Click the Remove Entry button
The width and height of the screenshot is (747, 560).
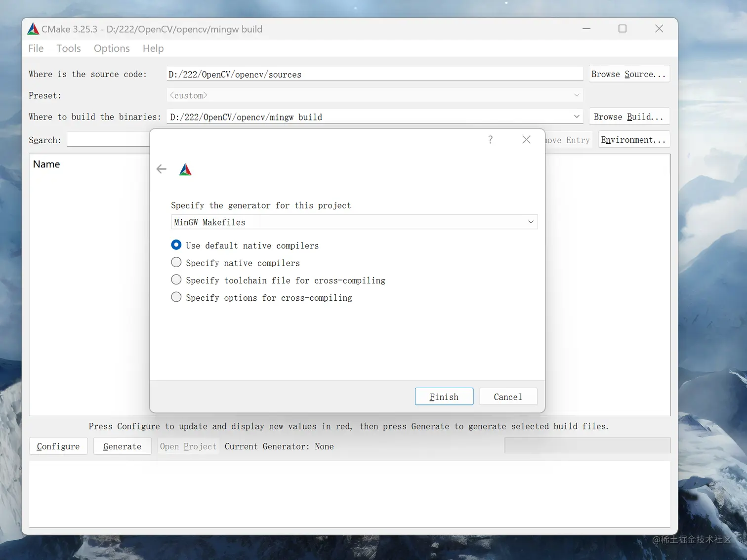point(568,140)
